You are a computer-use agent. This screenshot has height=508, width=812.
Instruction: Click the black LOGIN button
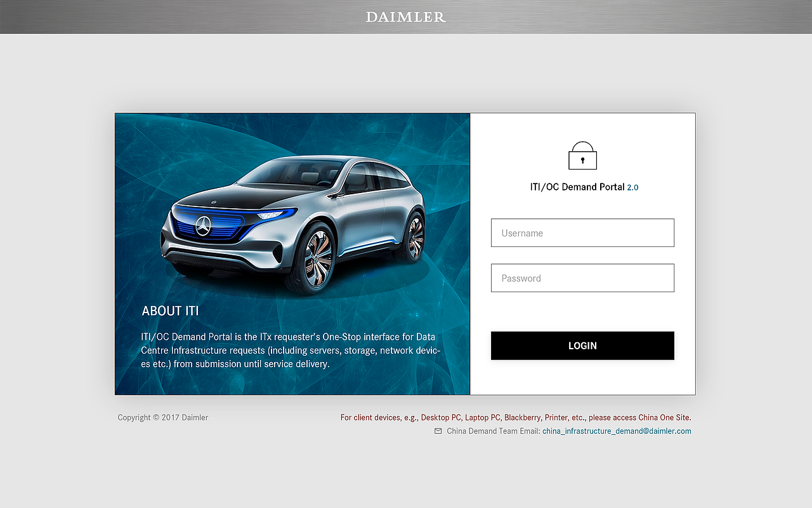[x=582, y=345]
